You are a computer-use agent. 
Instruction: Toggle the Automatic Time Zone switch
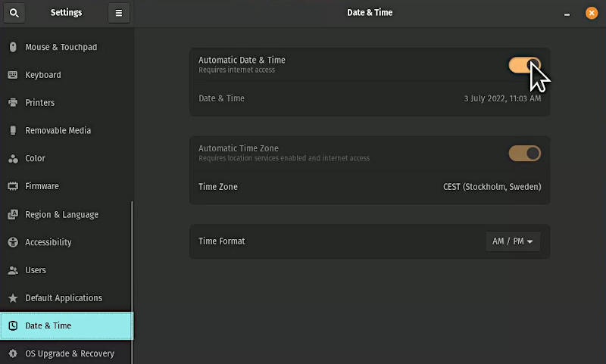524,153
